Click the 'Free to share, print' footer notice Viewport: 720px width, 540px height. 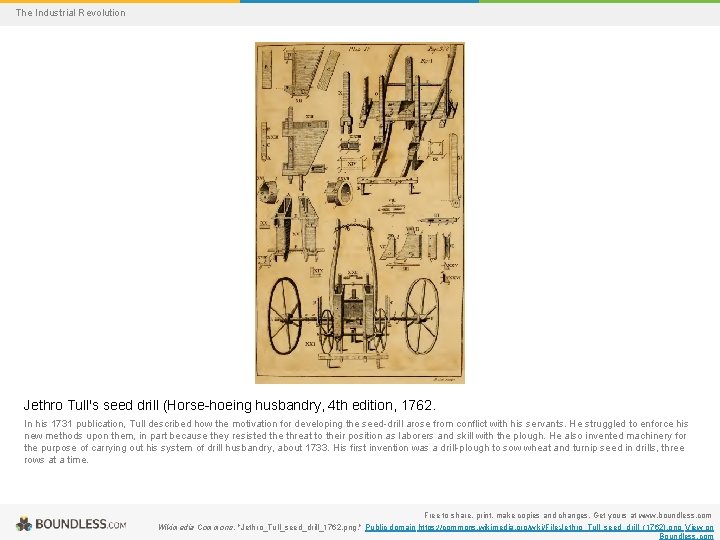[568, 515]
